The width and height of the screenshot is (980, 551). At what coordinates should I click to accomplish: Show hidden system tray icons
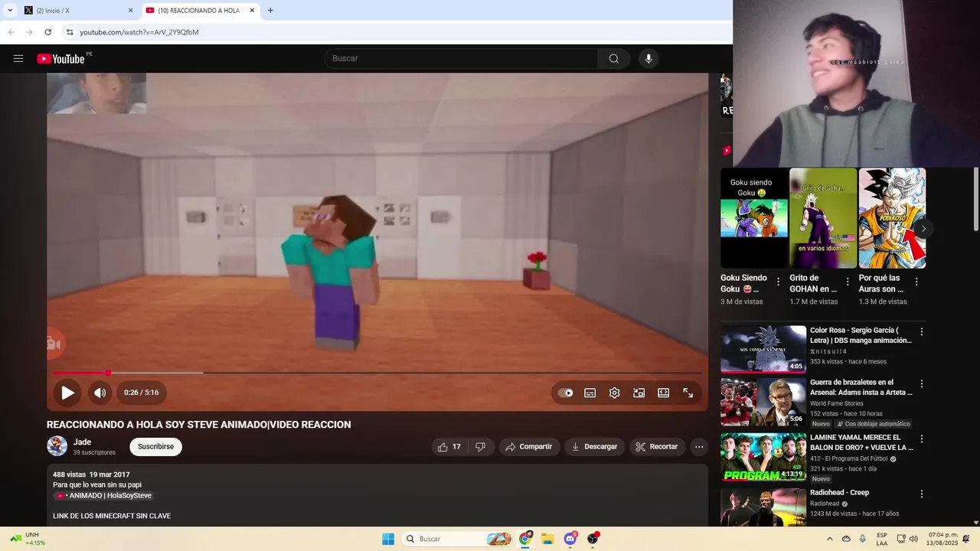point(829,539)
